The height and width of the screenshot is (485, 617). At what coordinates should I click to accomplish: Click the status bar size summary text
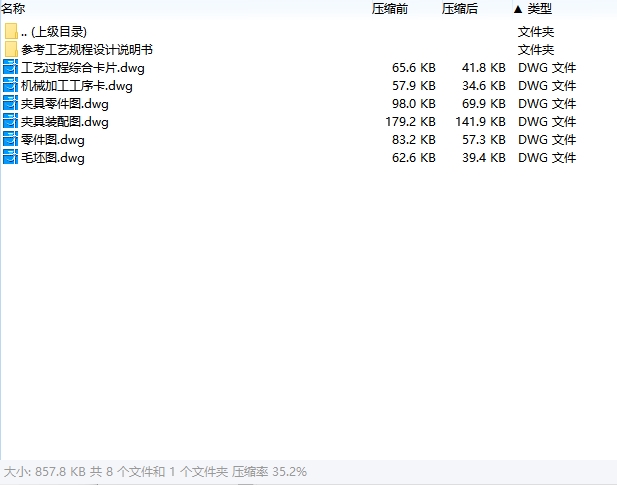tap(155, 471)
